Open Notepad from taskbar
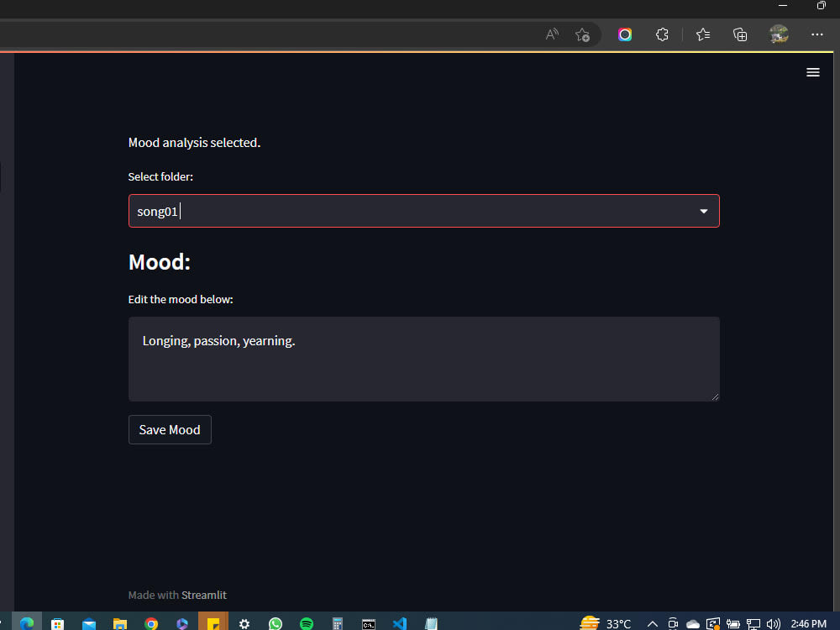The height and width of the screenshot is (630, 840). pos(431,623)
